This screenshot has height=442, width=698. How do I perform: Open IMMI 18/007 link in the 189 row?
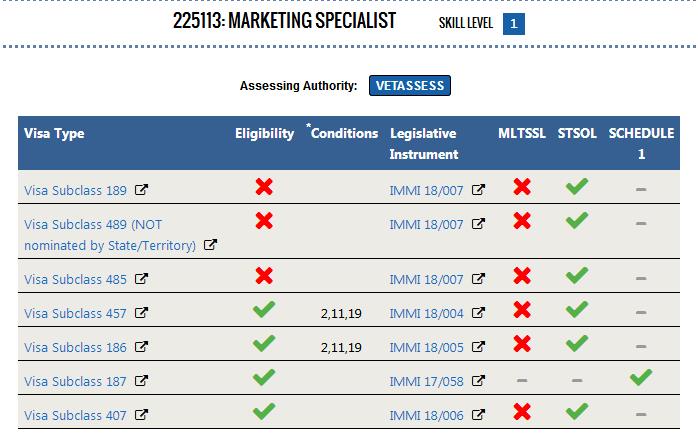coord(426,191)
